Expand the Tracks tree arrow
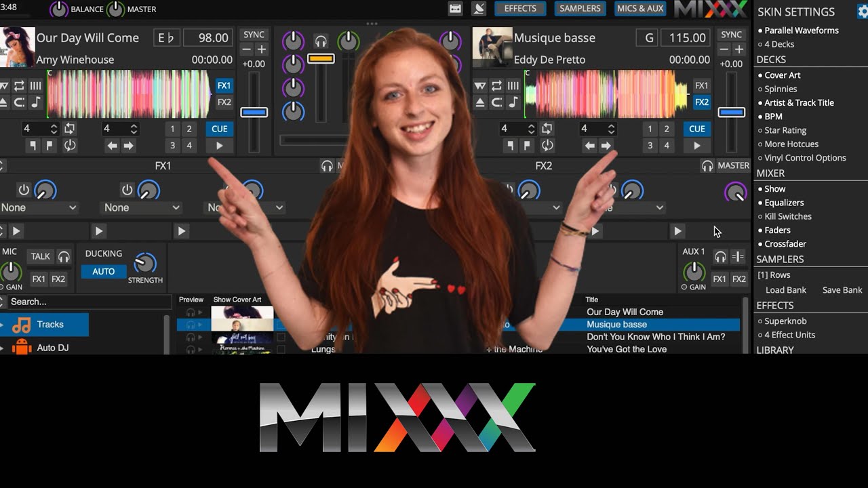 click(2, 325)
